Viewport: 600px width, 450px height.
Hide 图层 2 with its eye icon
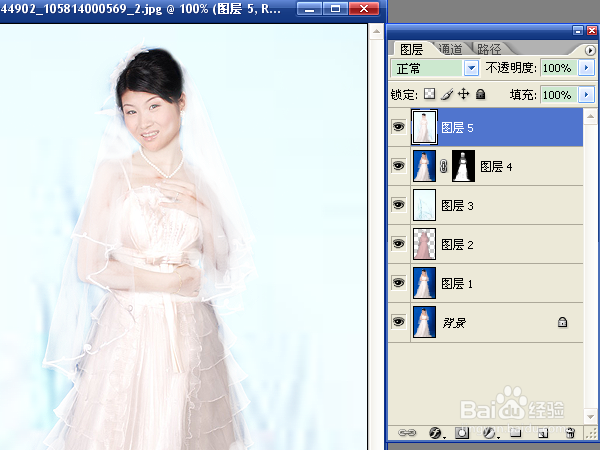[398, 244]
